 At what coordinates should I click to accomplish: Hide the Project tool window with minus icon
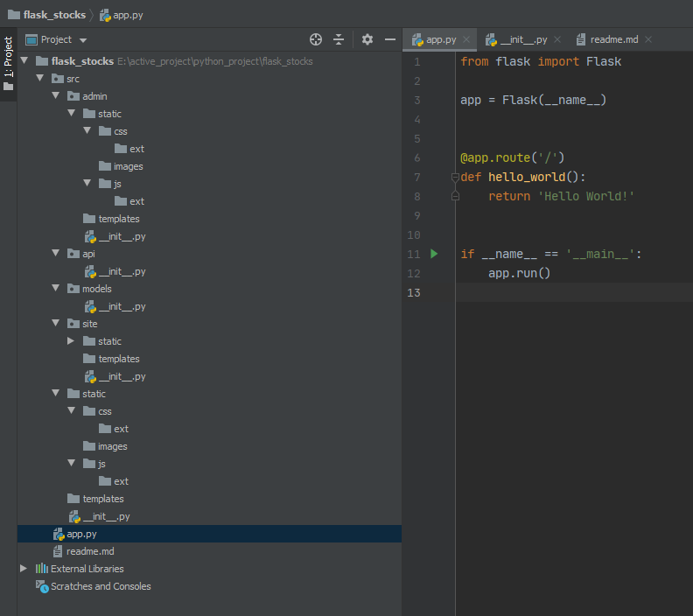pyautogui.click(x=390, y=39)
